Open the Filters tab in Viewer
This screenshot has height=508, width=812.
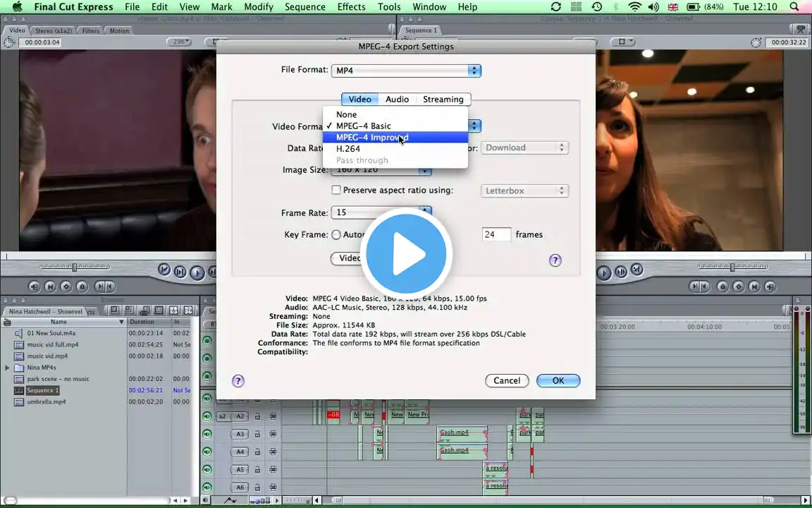pyautogui.click(x=91, y=30)
